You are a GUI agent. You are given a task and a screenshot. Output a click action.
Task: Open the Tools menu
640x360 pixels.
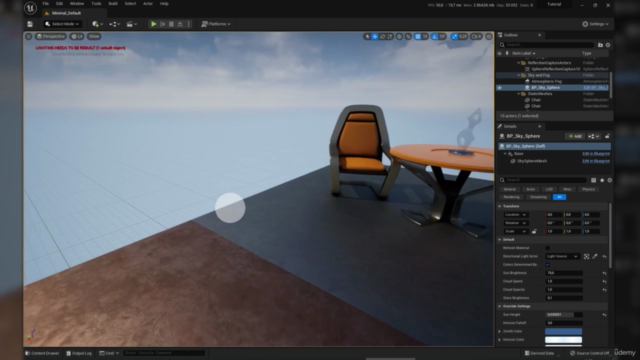click(x=96, y=4)
